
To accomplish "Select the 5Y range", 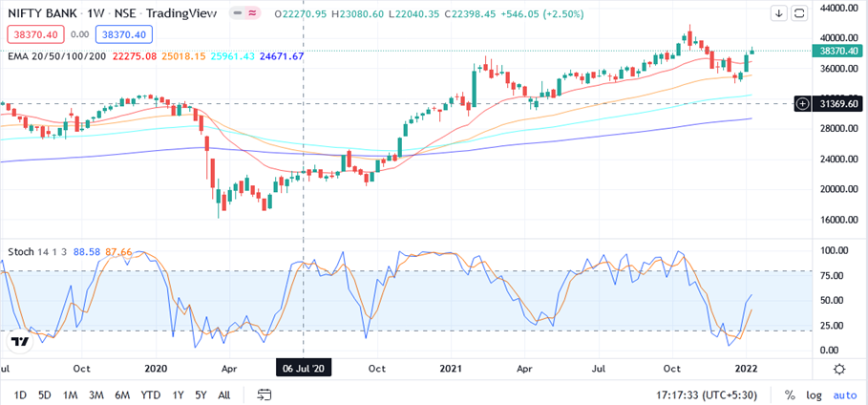I will click(x=201, y=394).
